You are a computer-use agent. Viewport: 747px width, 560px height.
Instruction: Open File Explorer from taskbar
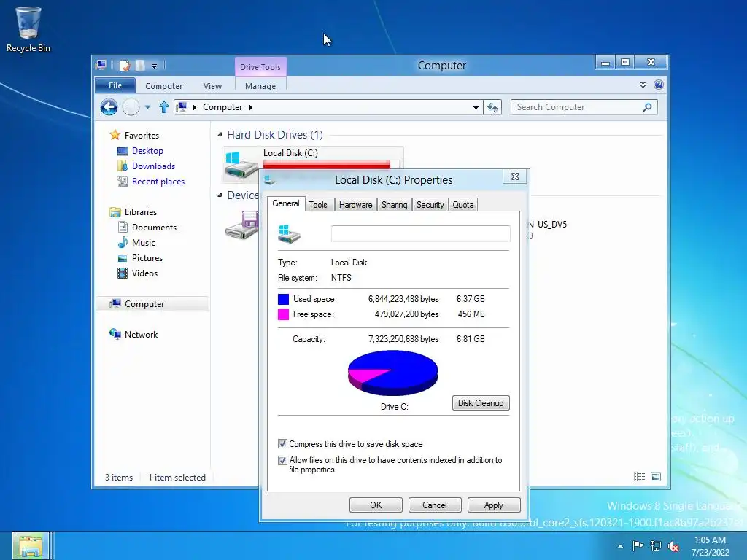[30, 545]
